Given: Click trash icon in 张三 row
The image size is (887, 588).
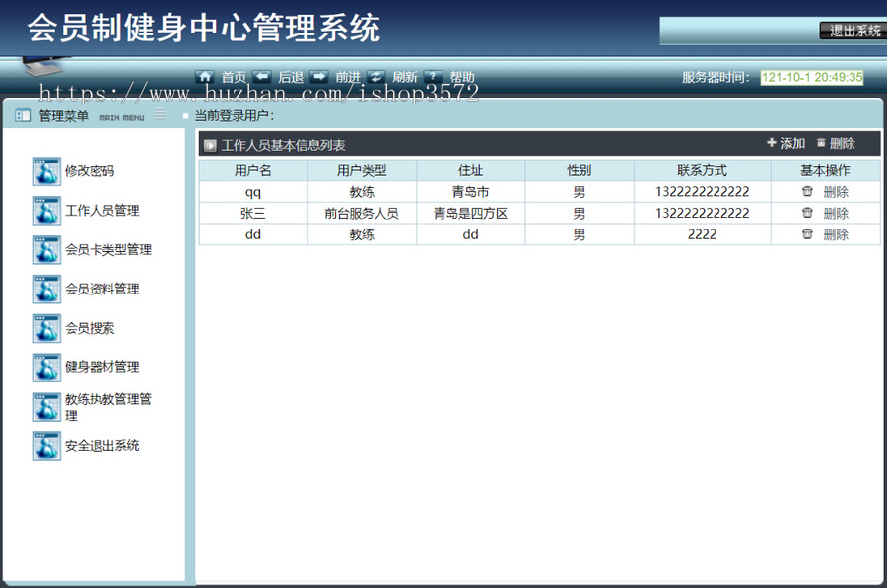Looking at the screenshot, I should pos(807,213).
